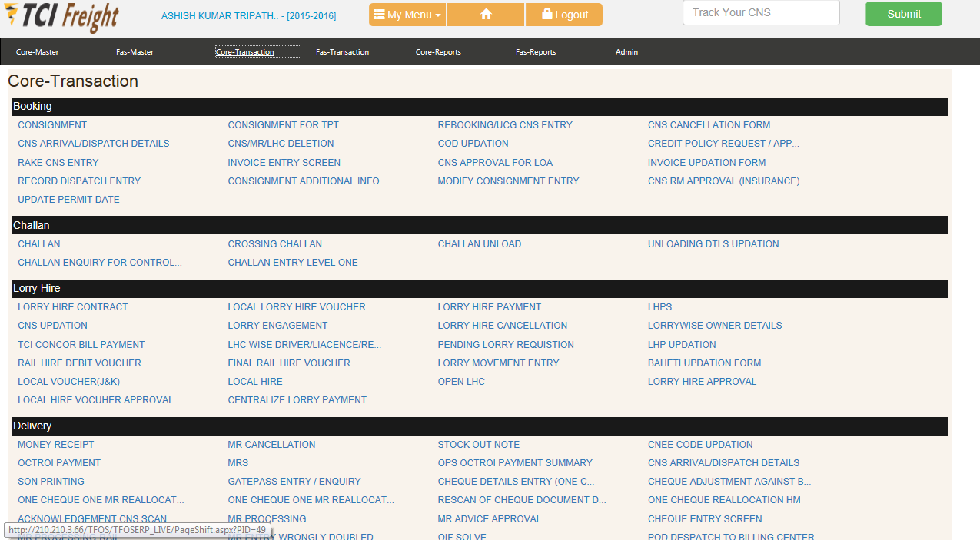Open the Fas-Master menu
980x540 pixels.
click(x=135, y=52)
